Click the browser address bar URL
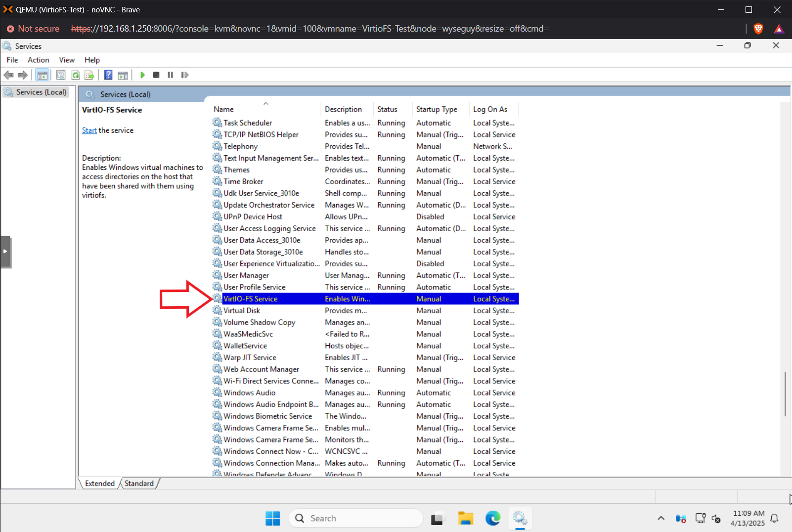 310,29
